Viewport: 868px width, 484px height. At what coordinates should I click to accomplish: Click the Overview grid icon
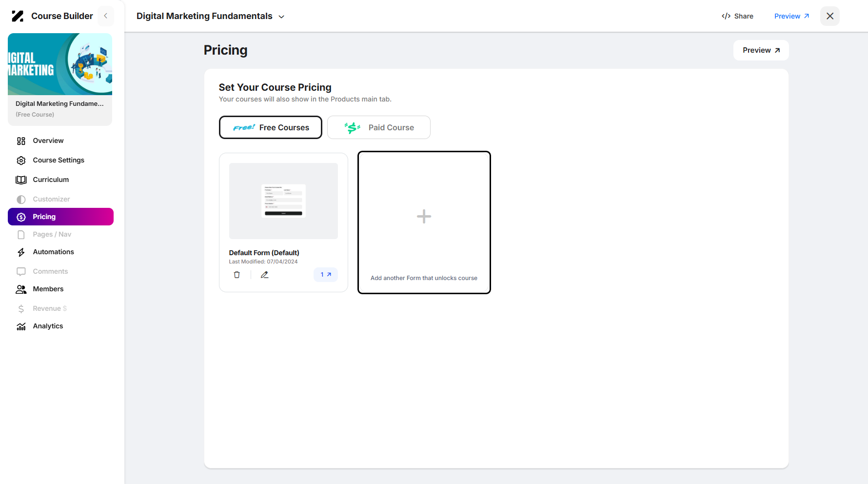pos(21,141)
